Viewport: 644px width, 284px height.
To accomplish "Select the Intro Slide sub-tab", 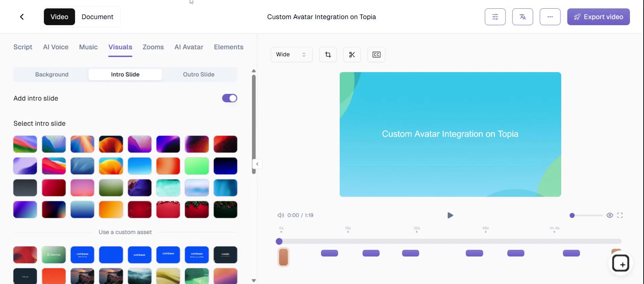I will click(x=125, y=75).
